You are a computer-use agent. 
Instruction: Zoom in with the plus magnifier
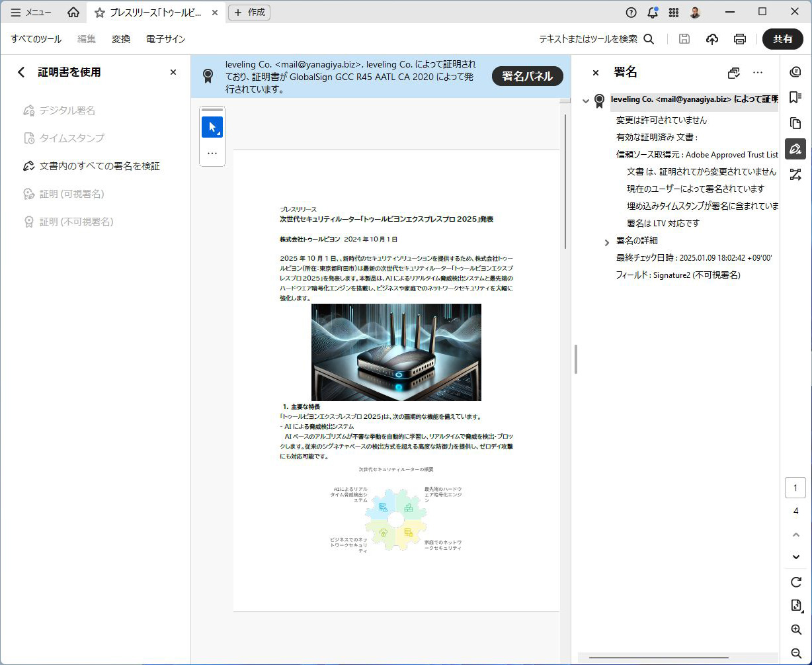coord(795,629)
